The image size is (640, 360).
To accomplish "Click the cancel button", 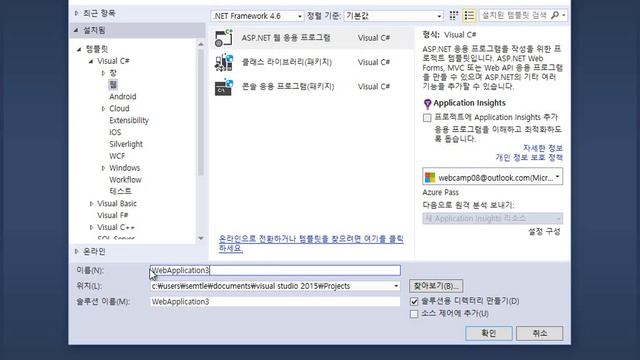I will point(539,333).
